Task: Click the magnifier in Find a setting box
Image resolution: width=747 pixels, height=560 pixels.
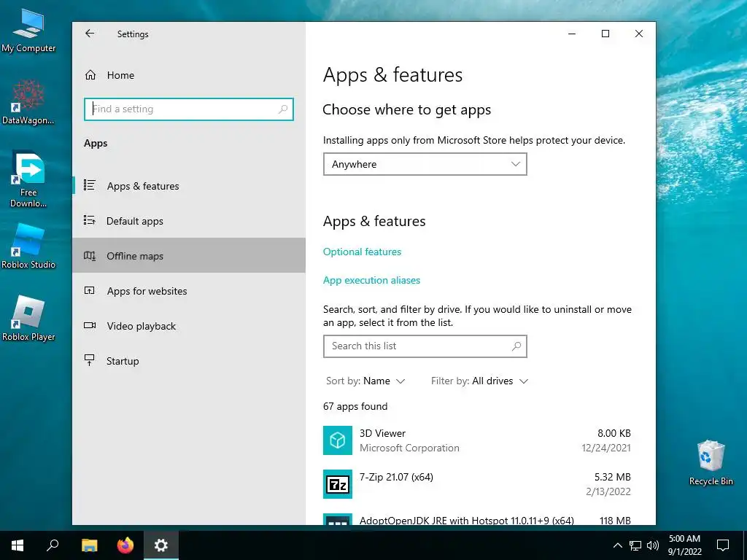Action: (x=283, y=109)
